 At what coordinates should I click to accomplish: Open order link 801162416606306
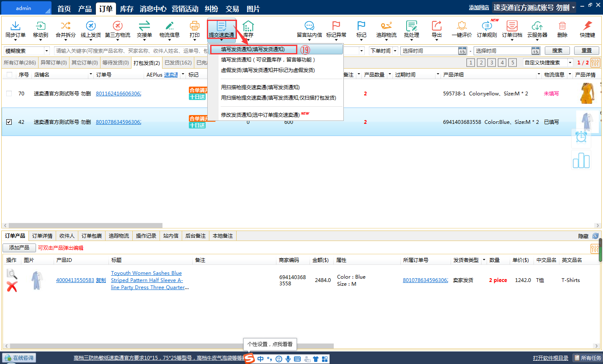[119, 94]
